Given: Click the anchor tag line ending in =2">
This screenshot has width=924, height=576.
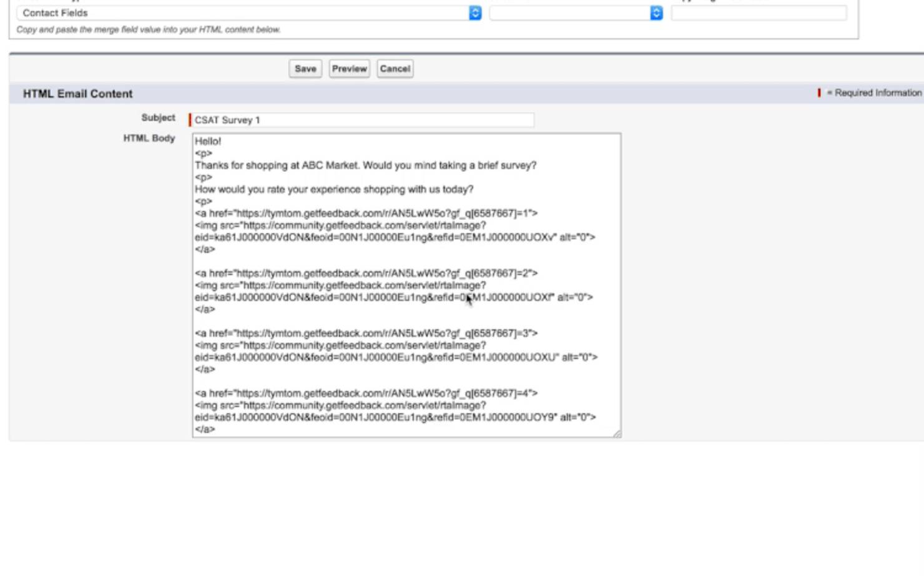Looking at the screenshot, I should click(x=366, y=274).
